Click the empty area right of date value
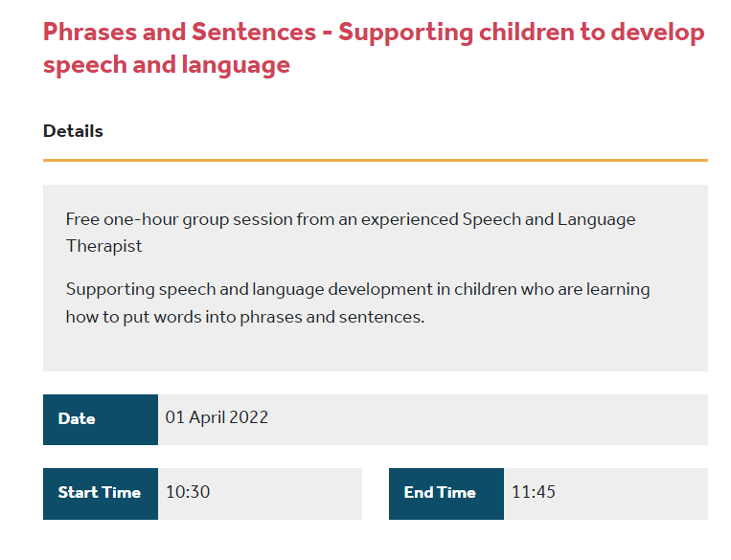This screenshot has height=560, width=731. [488, 419]
